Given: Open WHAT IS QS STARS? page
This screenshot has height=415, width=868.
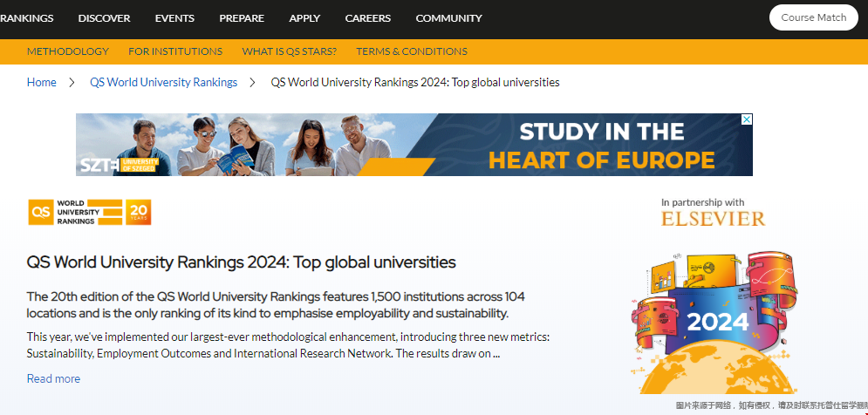Looking at the screenshot, I should pyautogui.click(x=289, y=51).
